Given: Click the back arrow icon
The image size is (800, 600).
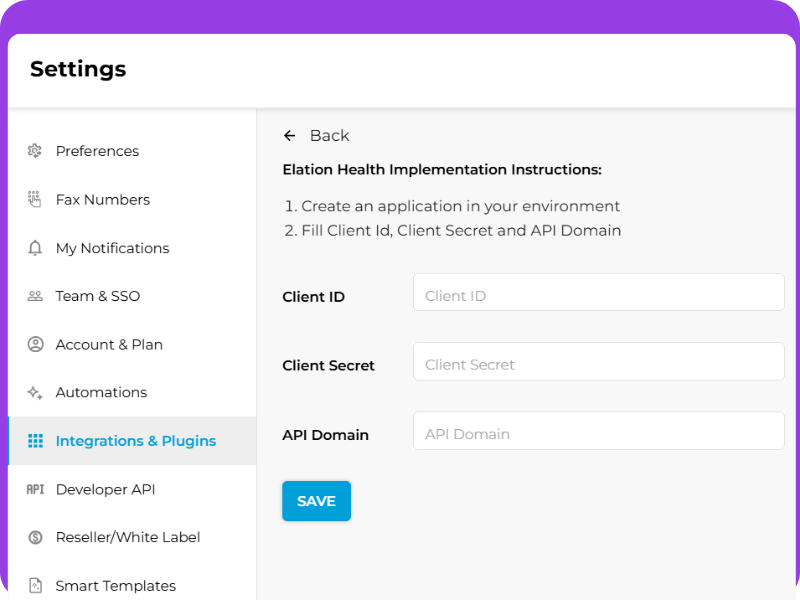Looking at the screenshot, I should [290, 135].
